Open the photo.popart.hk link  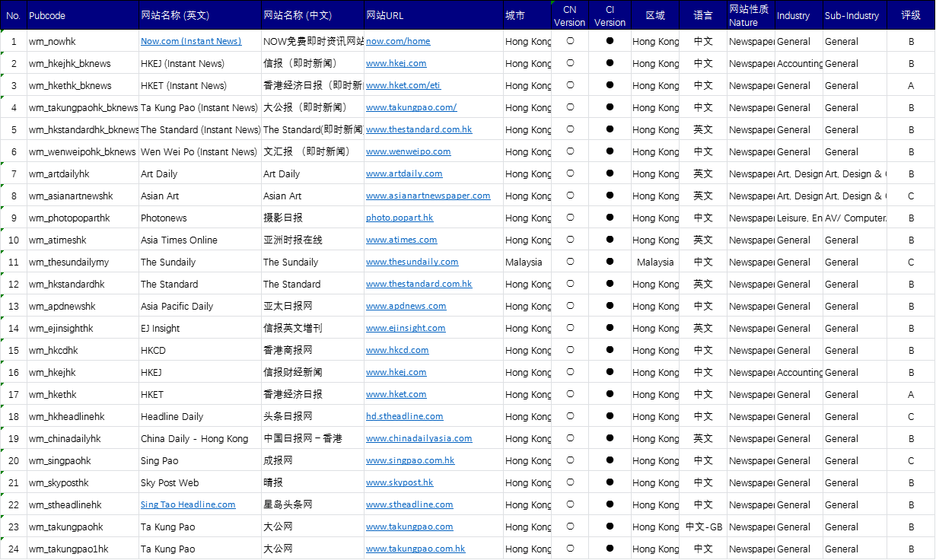(400, 218)
